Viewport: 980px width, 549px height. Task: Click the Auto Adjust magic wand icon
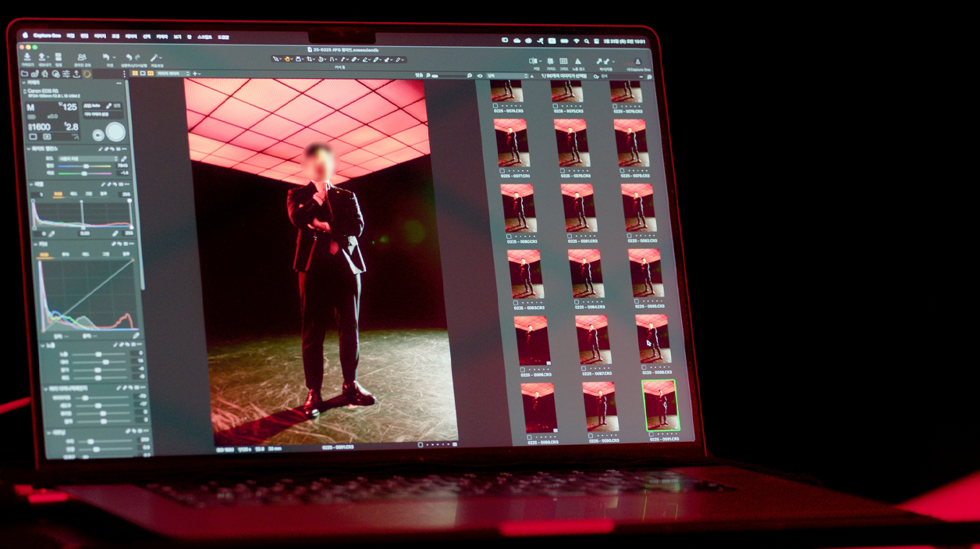(154, 59)
